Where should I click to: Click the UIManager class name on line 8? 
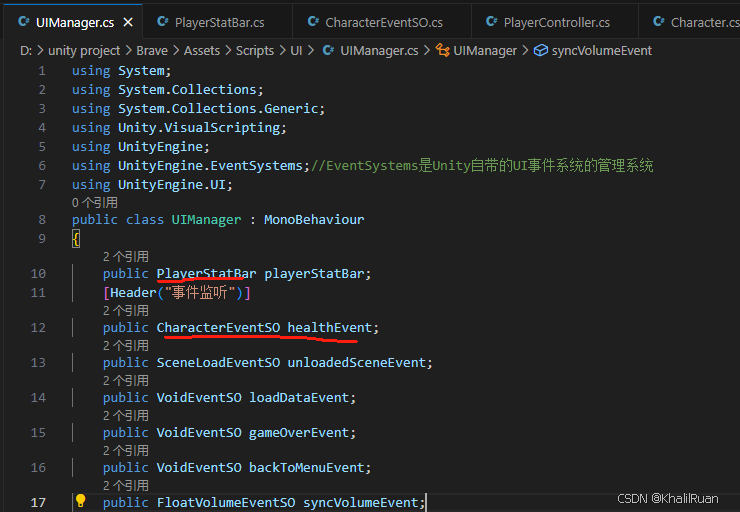(206, 219)
